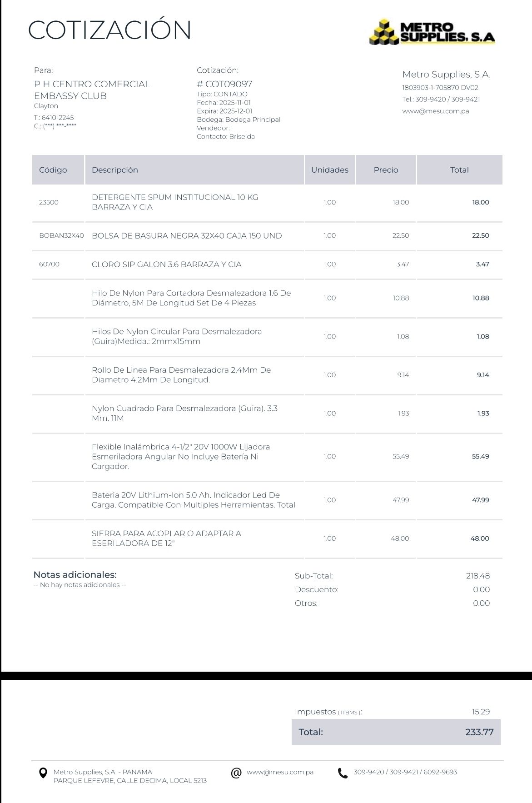Click the @ email icon in footer
Screen dimensions: 532x803
(236, 773)
